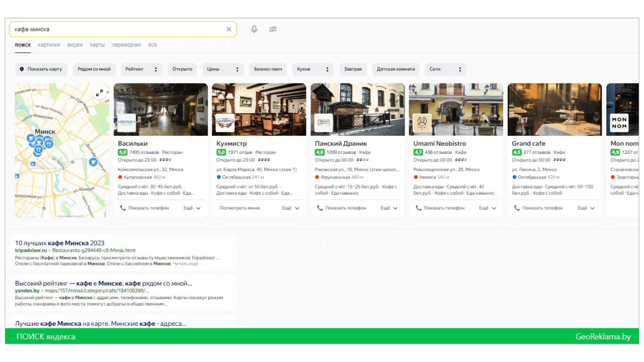The height and width of the screenshot is (362, 644).
Task: Expand the map with the arrows icon
Action: pyautogui.click(x=100, y=93)
